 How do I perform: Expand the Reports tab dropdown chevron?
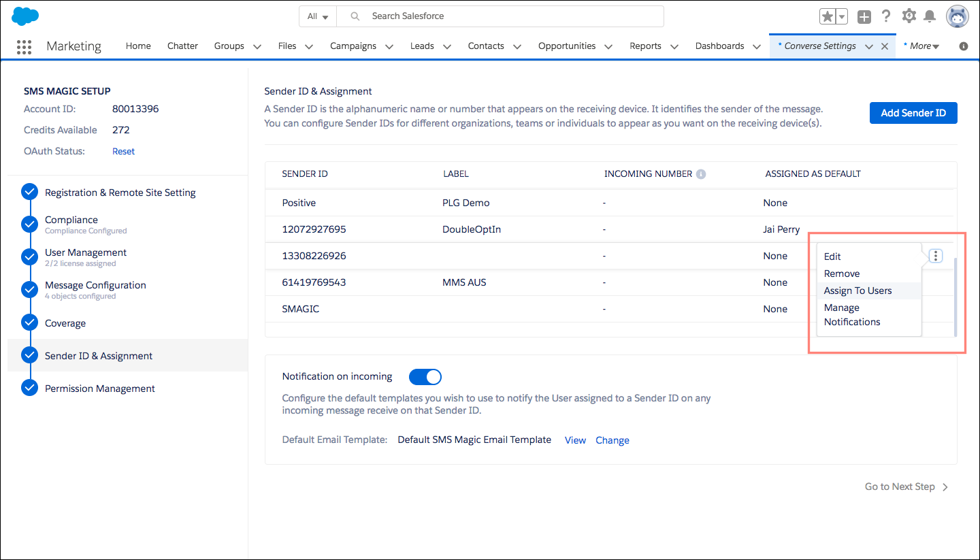click(674, 47)
